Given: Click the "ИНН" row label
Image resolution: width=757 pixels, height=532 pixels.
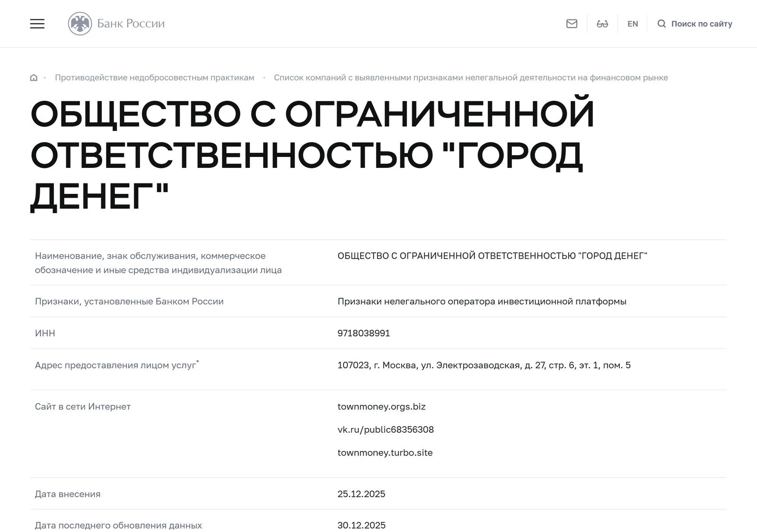Looking at the screenshot, I should pos(45,333).
